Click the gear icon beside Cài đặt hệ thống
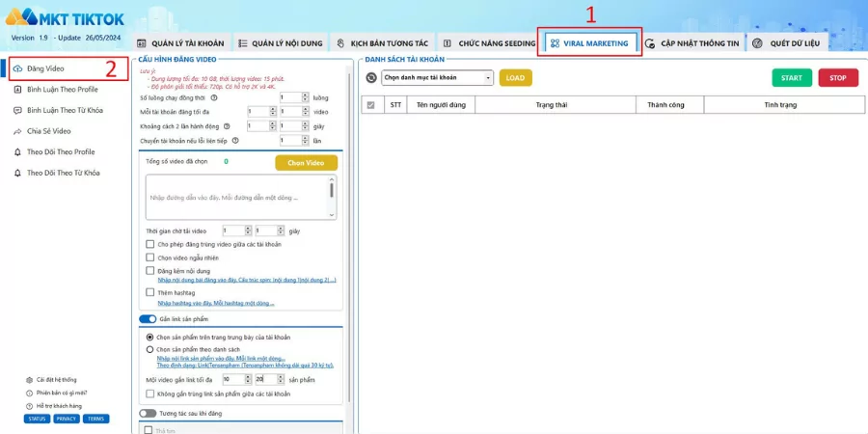Viewport: 868px width, 434px height. (29, 380)
